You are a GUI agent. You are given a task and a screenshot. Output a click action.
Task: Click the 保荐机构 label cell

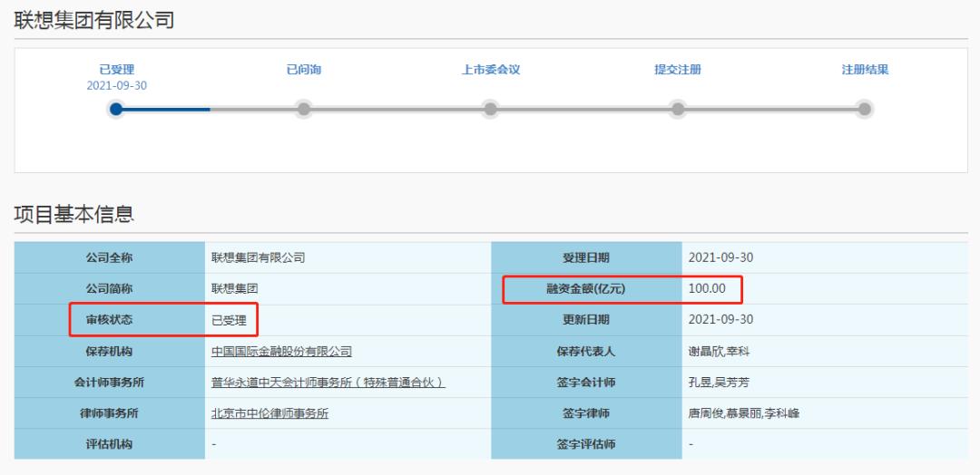pyautogui.click(x=110, y=352)
